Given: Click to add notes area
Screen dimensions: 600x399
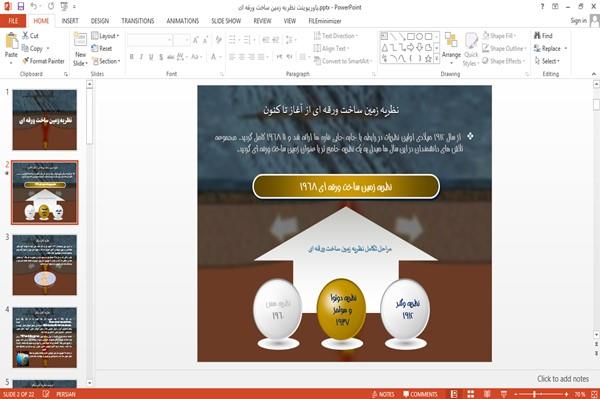Looking at the screenshot, I should [x=562, y=379].
